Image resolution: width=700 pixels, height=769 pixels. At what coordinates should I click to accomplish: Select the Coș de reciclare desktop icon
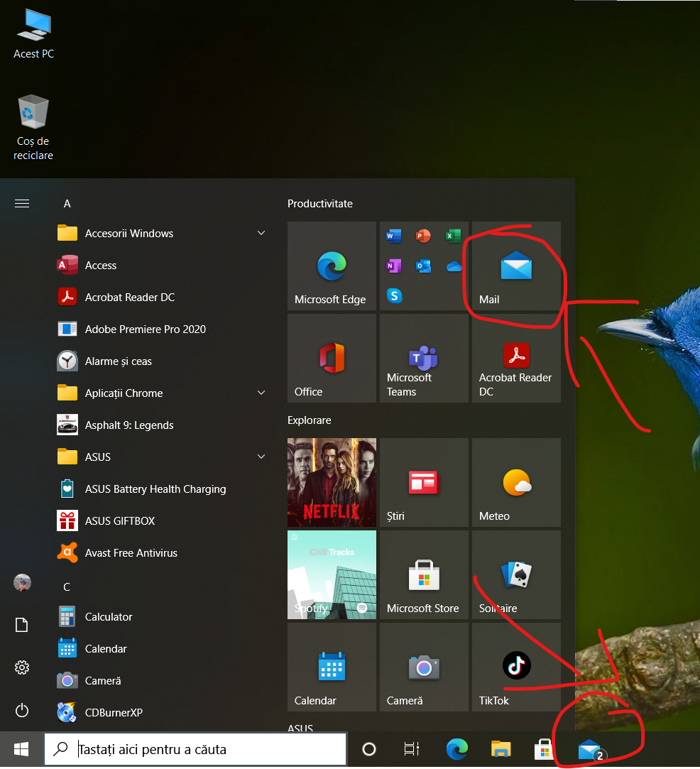coord(33,128)
